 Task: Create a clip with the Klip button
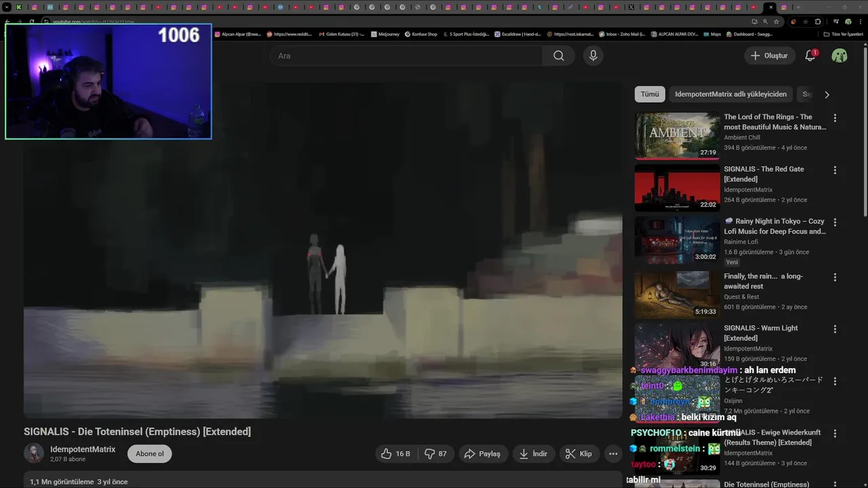coord(579,453)
